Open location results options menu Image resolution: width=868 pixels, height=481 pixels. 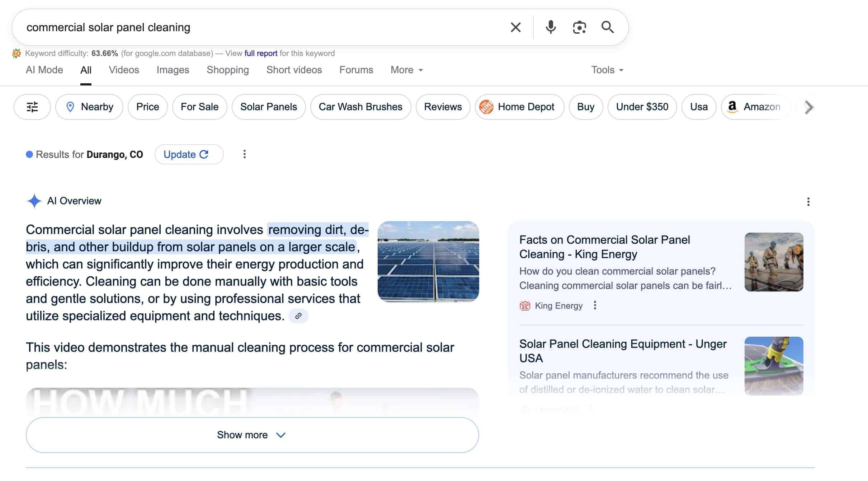coord(244,154)
